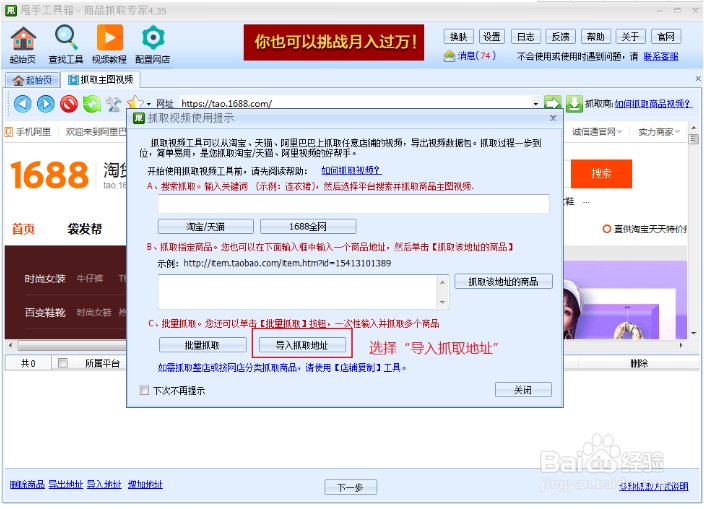Tick the 下次不再提示 checkbox
The height and width of the screenshot is (509, 704).
(x=144, y=390)
